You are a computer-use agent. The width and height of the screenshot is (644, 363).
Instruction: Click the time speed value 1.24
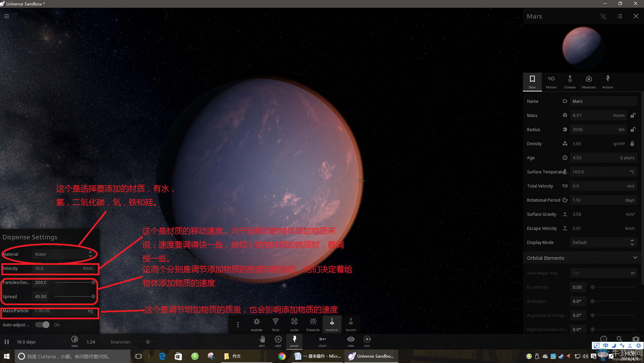91,342
